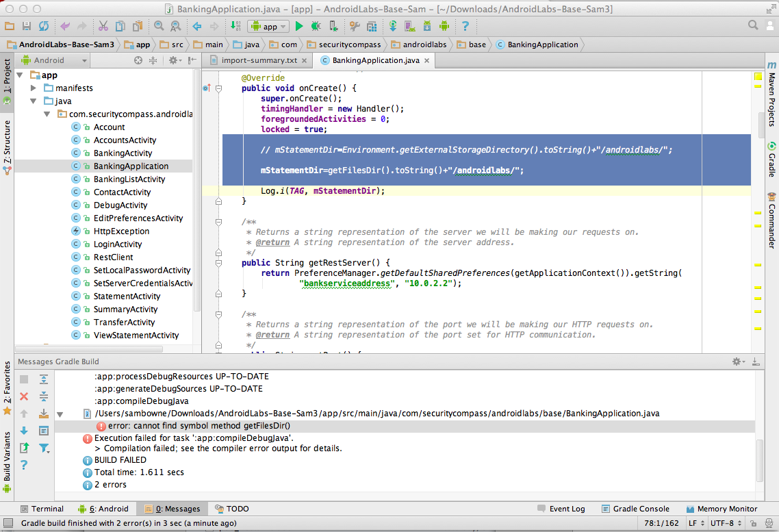Image resolution: width=779 pixels, height=532 pixels.
Task: Click the Cut scissors icon
Action: (x=103, y=26)
